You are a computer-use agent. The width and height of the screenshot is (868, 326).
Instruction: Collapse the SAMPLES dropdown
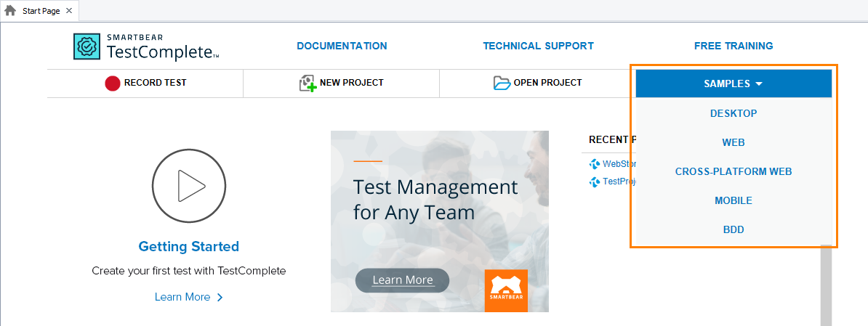click(734, 84)
